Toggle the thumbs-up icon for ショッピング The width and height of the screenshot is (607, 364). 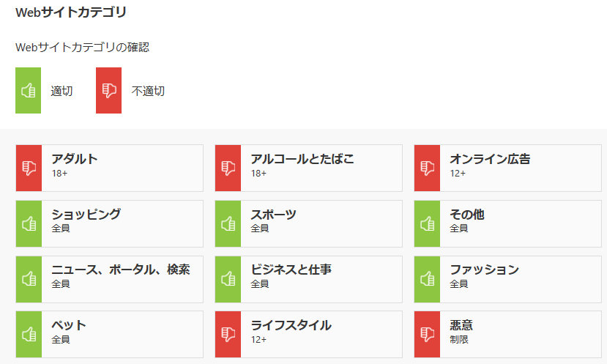pos(29,223)
